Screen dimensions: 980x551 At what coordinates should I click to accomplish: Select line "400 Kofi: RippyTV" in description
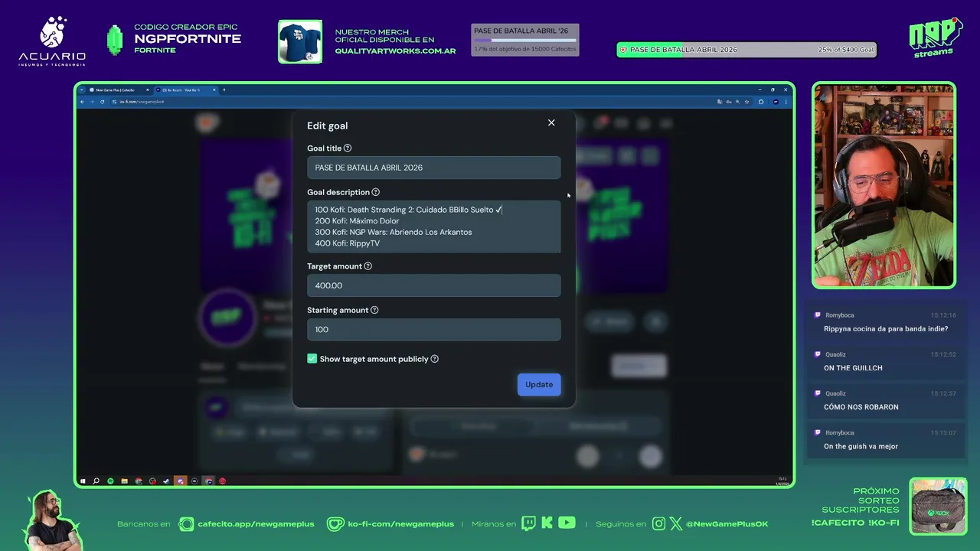(x=347, y=243)
